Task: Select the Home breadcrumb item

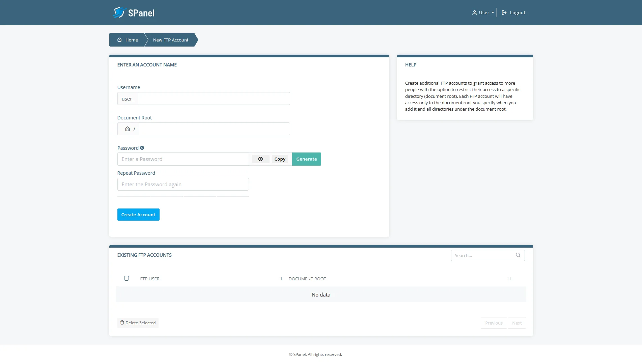Action: 131,39
